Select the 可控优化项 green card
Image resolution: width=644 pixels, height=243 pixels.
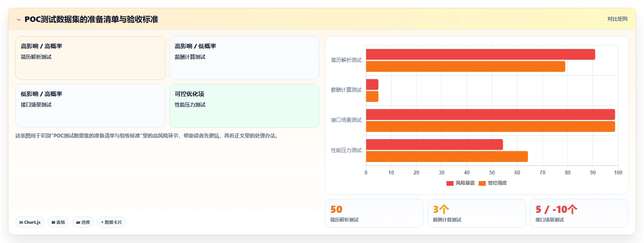click(x=244, y=106)
